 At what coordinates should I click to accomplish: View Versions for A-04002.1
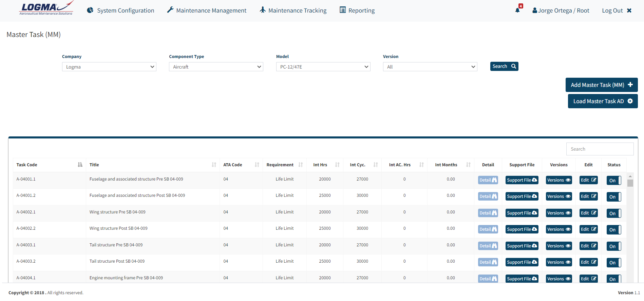559,213
